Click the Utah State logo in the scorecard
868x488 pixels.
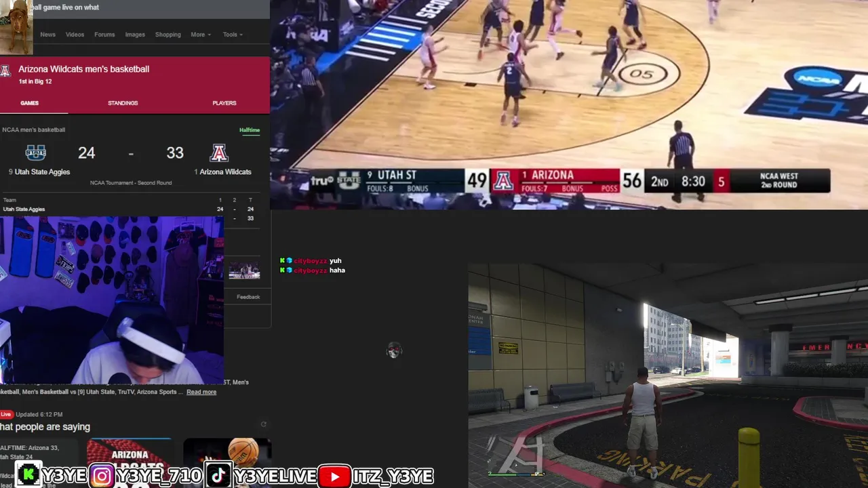point(36,152)
